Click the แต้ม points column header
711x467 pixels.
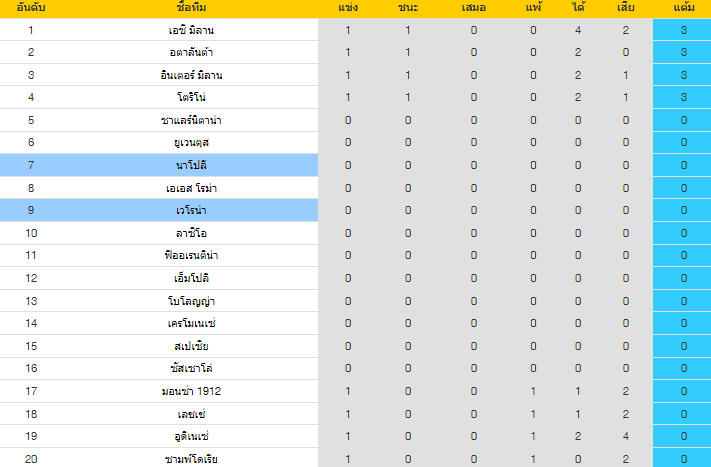[x=684, y=8]
